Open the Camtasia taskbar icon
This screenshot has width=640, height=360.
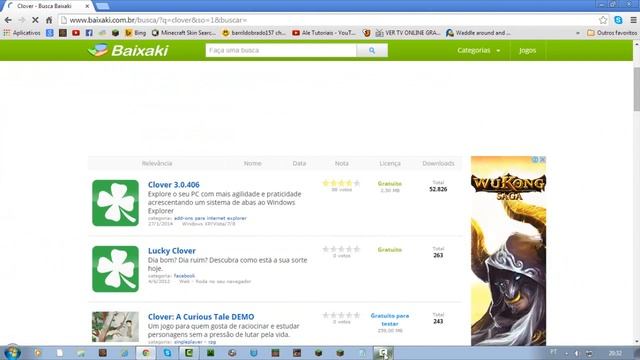click(x=189, y=353)
